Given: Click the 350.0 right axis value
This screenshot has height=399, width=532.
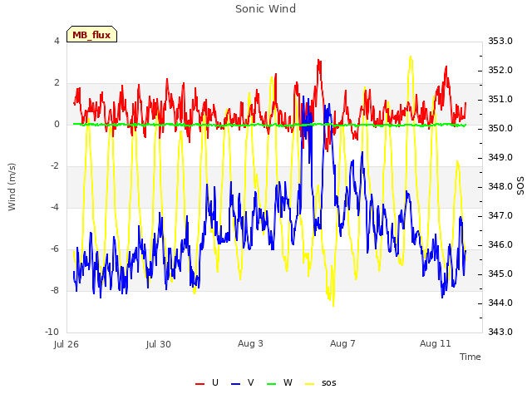Looking at the screenshot, I should coord(500,129).
